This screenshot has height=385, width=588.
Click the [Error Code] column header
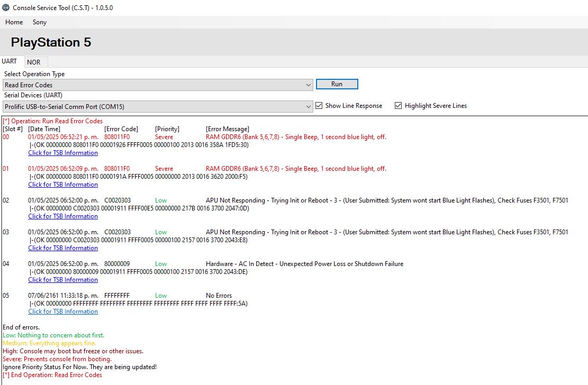(121, 129)
